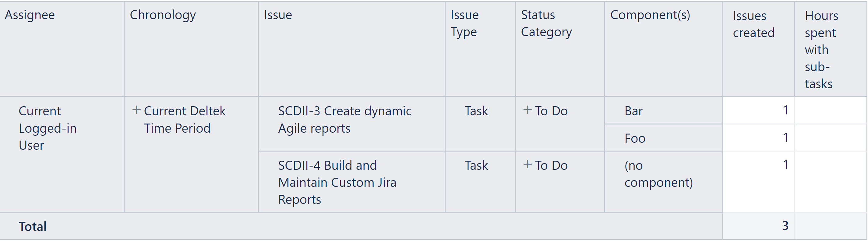Screen dimensions: 868x241
Task: Select the Status Category column header
Action: point(546,23)
